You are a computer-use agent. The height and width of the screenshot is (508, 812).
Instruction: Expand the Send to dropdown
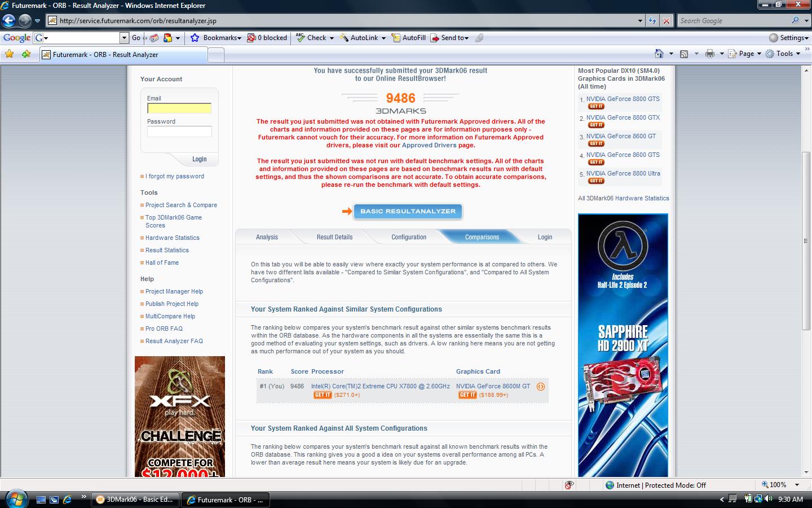tap(467, 38)
